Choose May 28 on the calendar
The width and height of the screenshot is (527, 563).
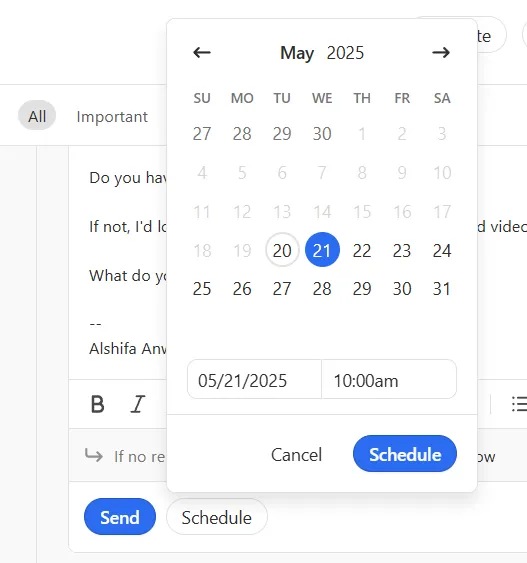coord(322,288)
